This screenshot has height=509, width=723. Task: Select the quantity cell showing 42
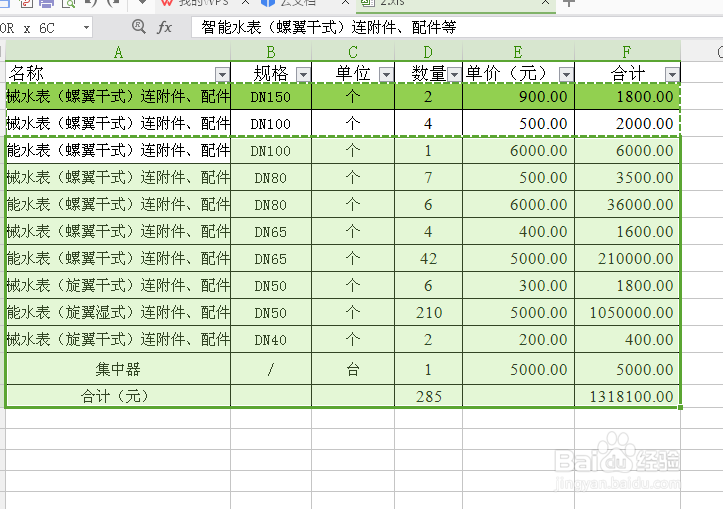428,259
